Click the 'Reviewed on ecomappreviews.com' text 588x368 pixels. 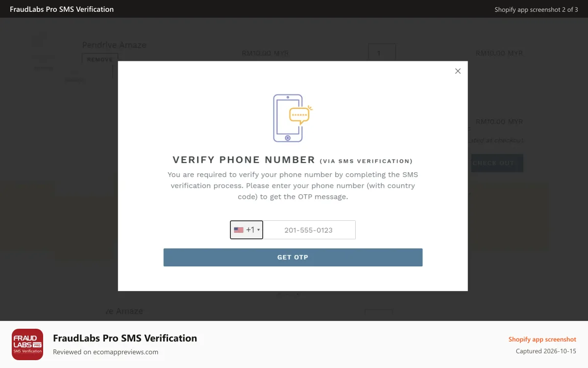(x=105, y=352)
